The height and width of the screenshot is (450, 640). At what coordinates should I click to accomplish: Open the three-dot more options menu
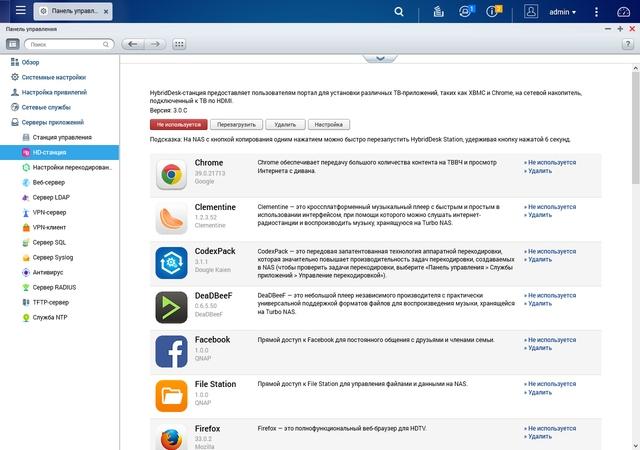(596, 12)
